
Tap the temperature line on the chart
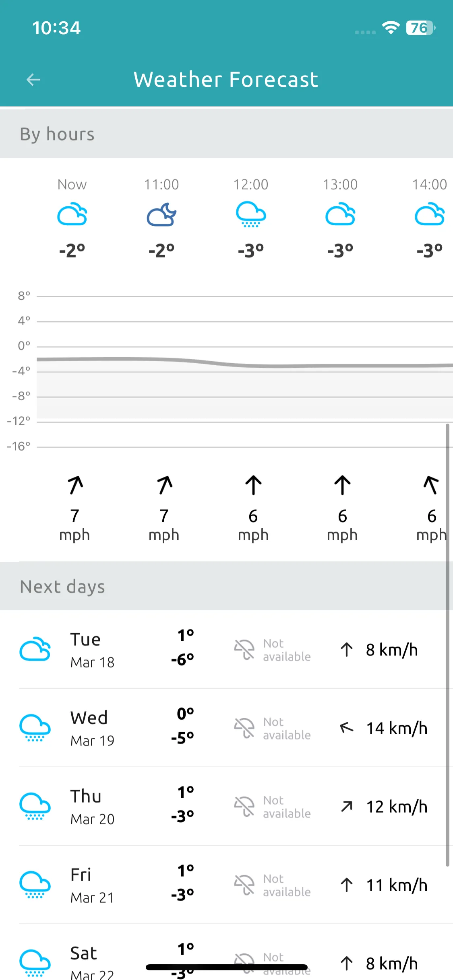(x=245, y=362)
